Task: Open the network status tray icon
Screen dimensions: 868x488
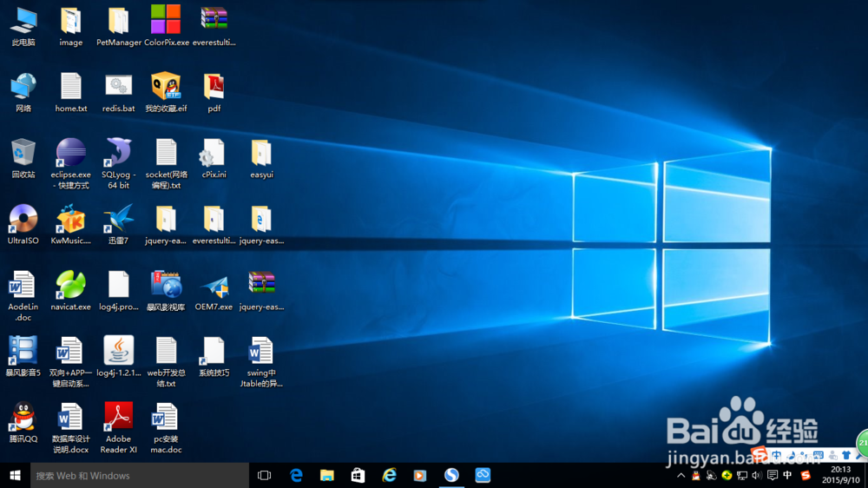Action: [x=742, y=475]
